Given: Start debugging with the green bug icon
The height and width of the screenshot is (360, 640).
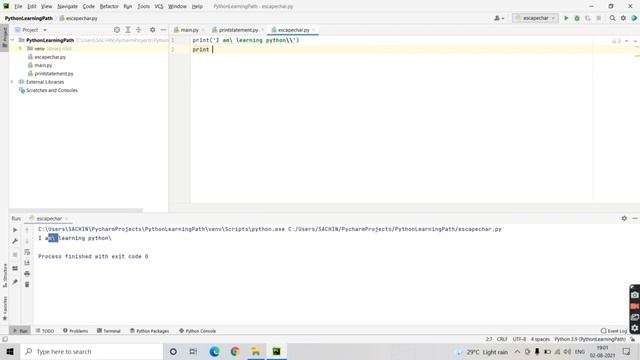Looking at the screenshot, I should [577, 18].
